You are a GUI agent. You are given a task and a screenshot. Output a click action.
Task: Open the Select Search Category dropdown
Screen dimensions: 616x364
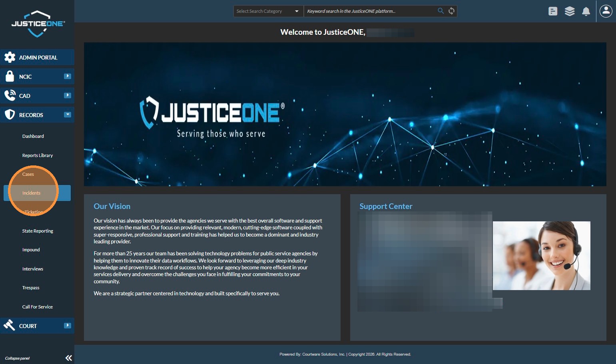click(268, 11)
